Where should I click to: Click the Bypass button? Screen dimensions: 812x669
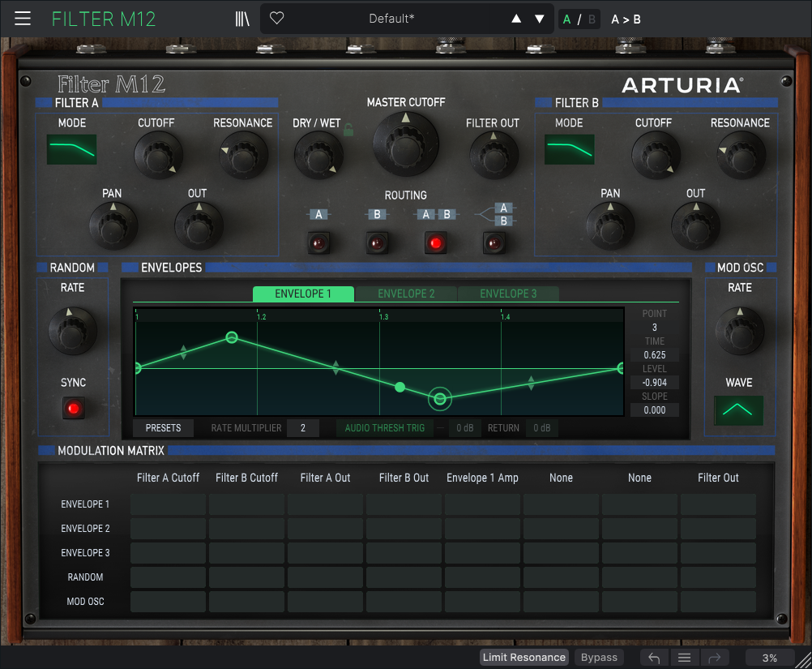[599, 658]
